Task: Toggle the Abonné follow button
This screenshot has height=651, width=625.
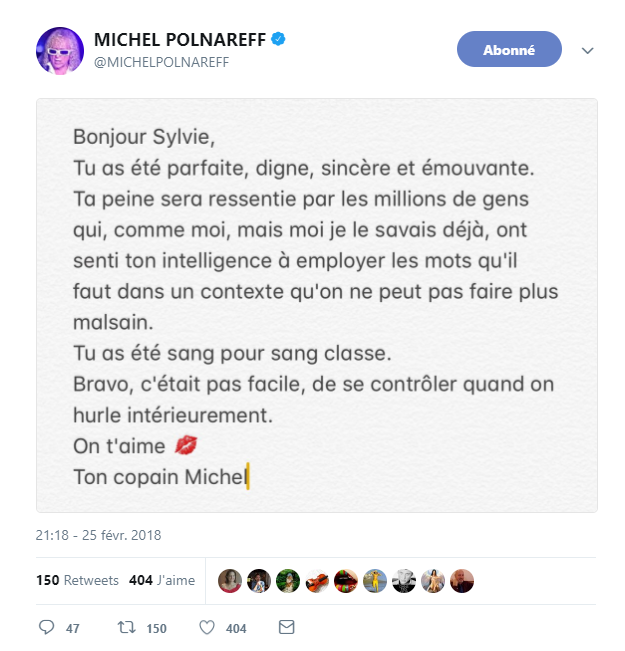Action: tap(508, 49)
